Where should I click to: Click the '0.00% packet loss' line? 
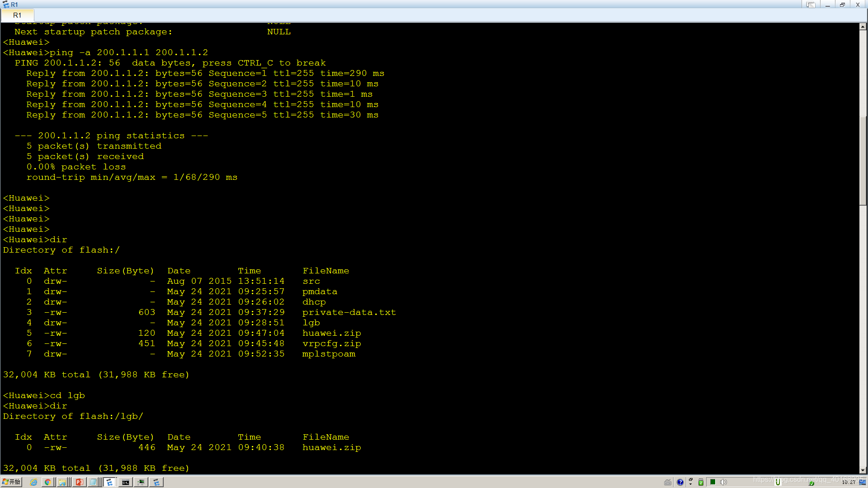76,167
